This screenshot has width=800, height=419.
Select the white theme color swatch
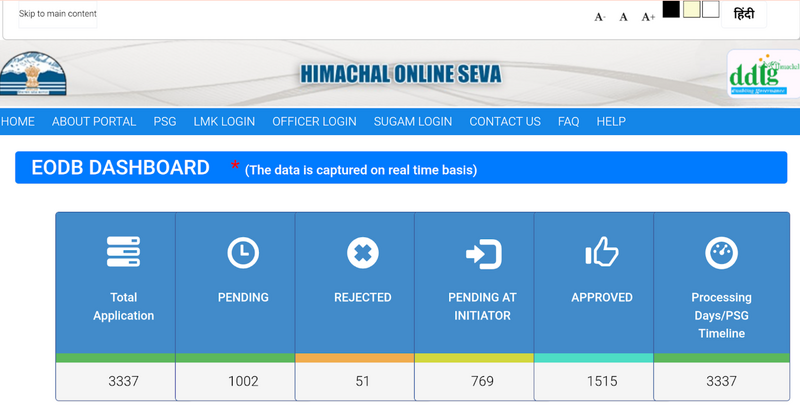click(711, 10)
